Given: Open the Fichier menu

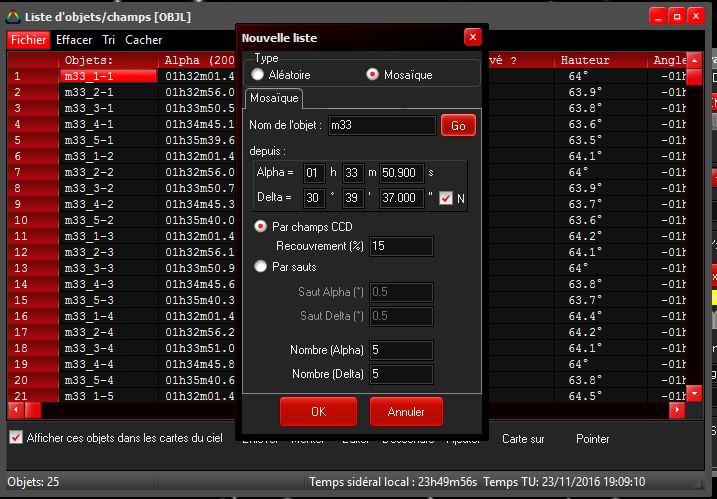Looking at the screenshot, I should [x=28, y=40].
